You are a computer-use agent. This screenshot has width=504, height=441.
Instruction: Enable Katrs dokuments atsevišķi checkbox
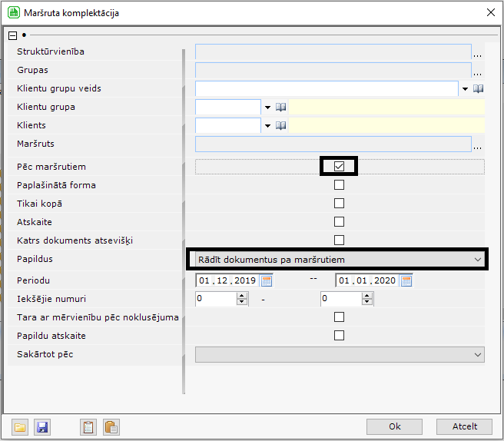(x=339, y=240)
